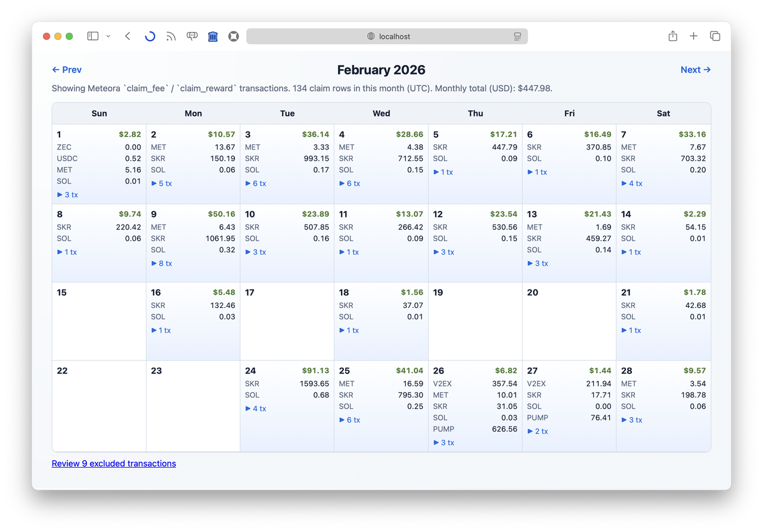
Task: Expand the 8 tx list on February 9
Action: point(162,263)
